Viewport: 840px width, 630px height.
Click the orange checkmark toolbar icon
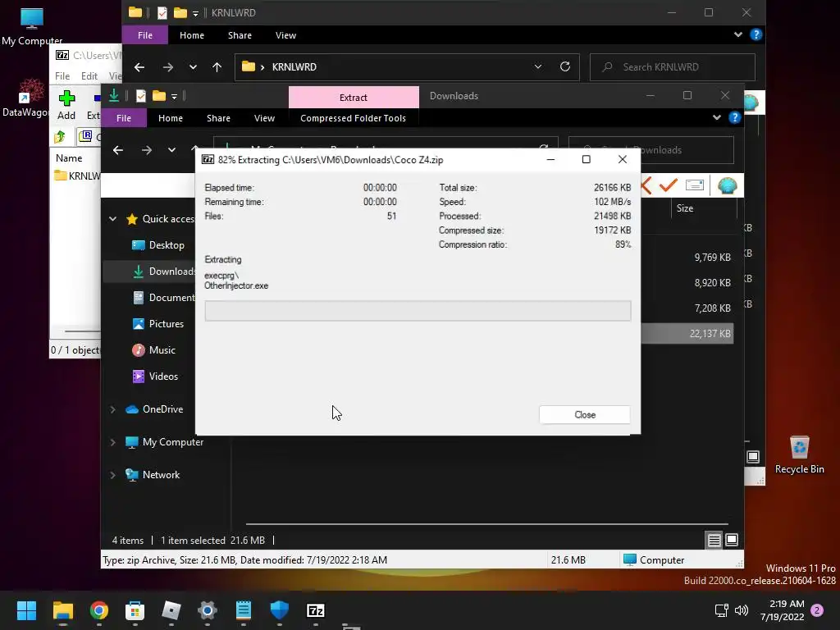pos(668,185)
